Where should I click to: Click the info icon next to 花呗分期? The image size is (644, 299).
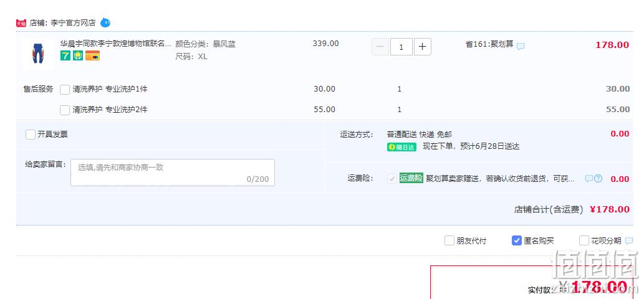pyautogui.click(x=629, y=241)
